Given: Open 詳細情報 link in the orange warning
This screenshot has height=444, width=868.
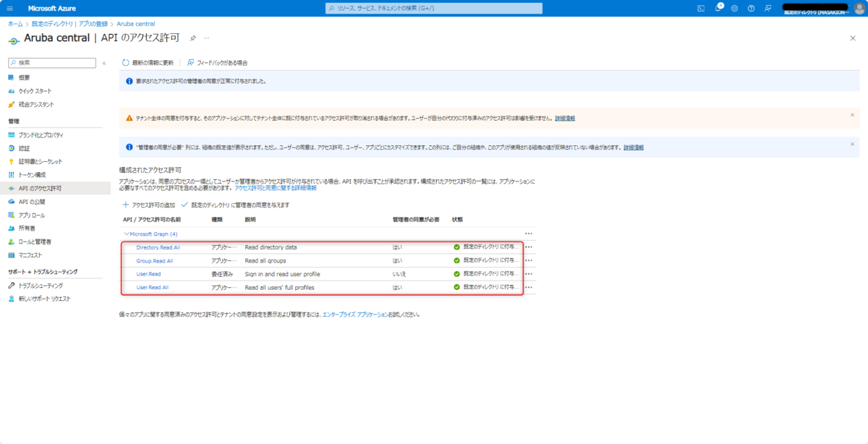Looking at the screenshot, I should pos(565,117).
